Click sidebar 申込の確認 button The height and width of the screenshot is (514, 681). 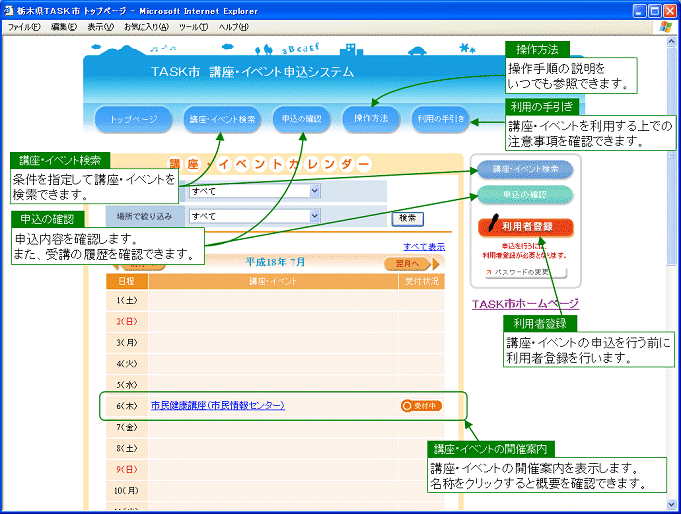point(525,194)
